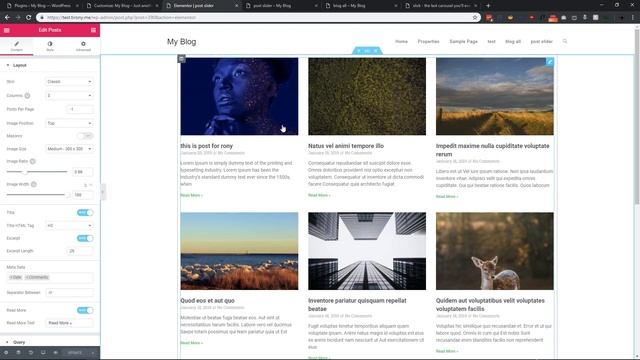This screenshot has height=360, width=640.
Task: Open the History icon in footer
Action: pos(31,353)
